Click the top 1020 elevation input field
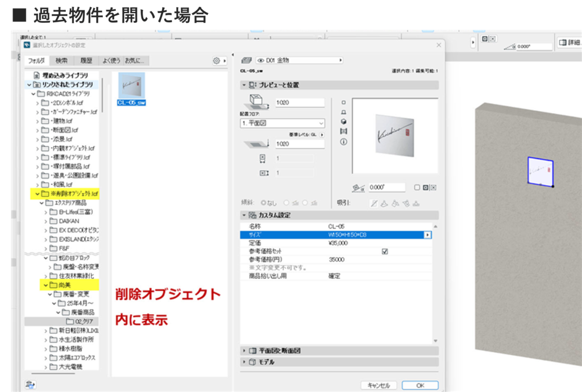The image size is (582, 392). coord(300,102)
